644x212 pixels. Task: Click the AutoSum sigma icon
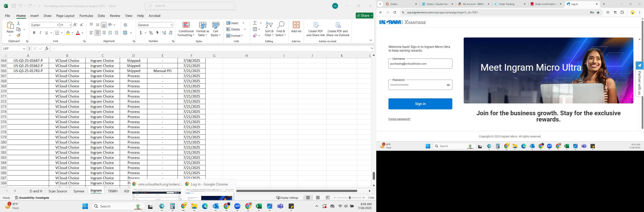[x=255, y=23]
